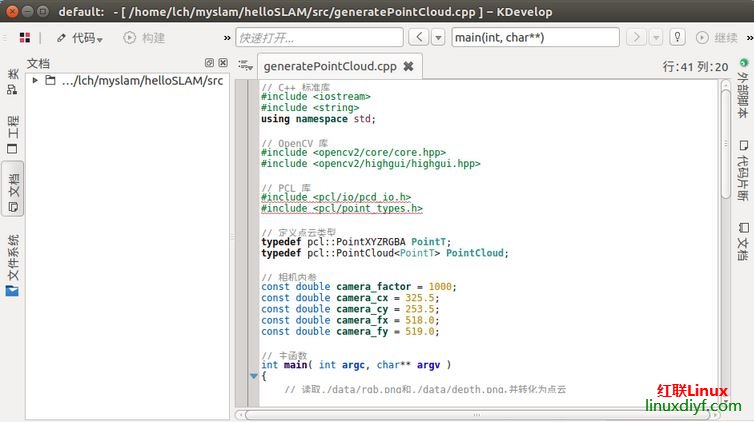
Task: Expand the helloSLAM/src tree folder
Action: click(36, 81)
